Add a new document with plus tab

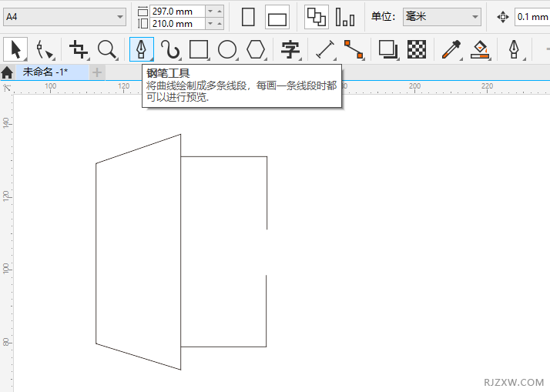click(97, 72)
